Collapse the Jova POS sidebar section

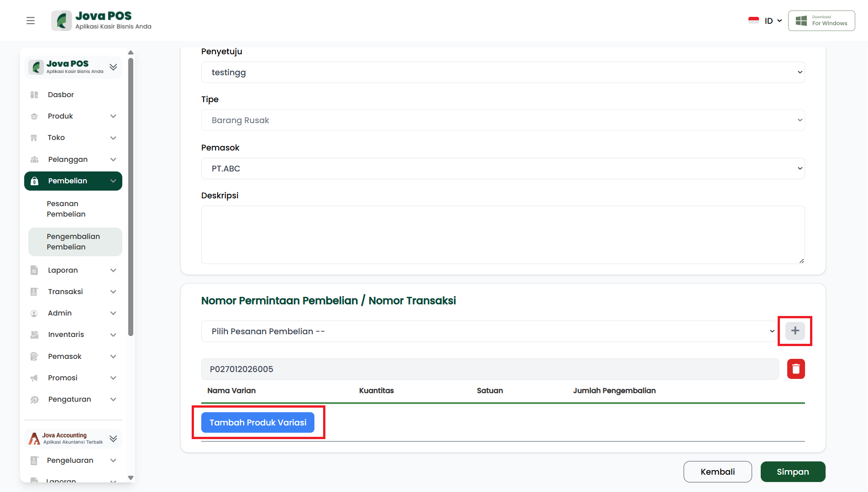(113, 67)
